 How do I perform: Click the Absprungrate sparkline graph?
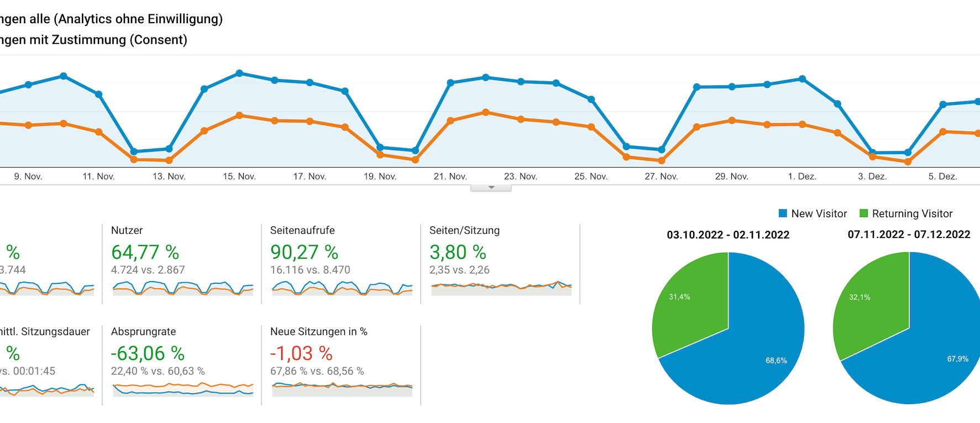pos(182,389)
